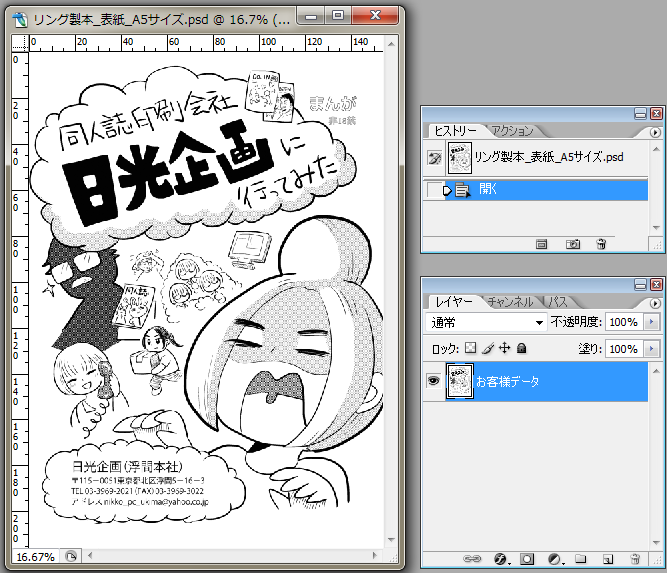Click document horizontal scrollbar right arrow
This screenshot has height=573, width=667.
point(374,555)
